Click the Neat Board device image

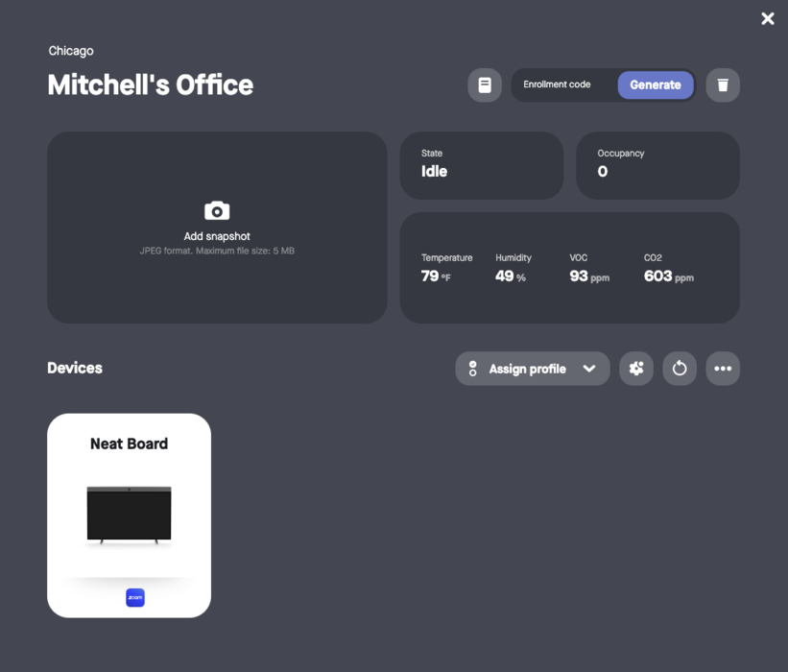[x=129, y=516]
